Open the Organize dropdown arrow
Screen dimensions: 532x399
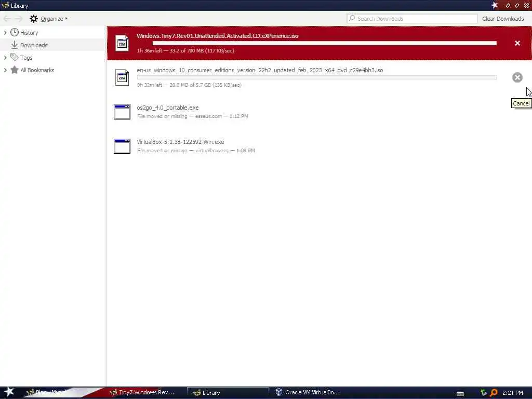[x=66, y=19]
